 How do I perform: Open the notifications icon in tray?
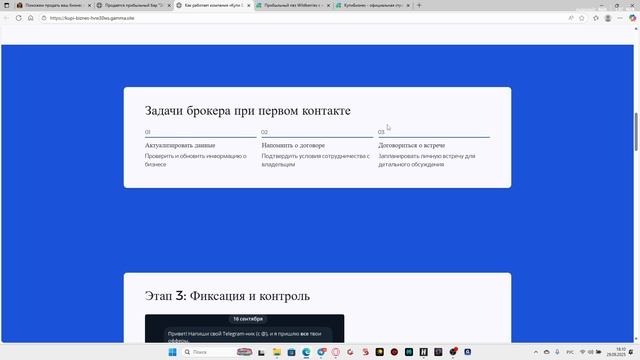tap(631, 352)
